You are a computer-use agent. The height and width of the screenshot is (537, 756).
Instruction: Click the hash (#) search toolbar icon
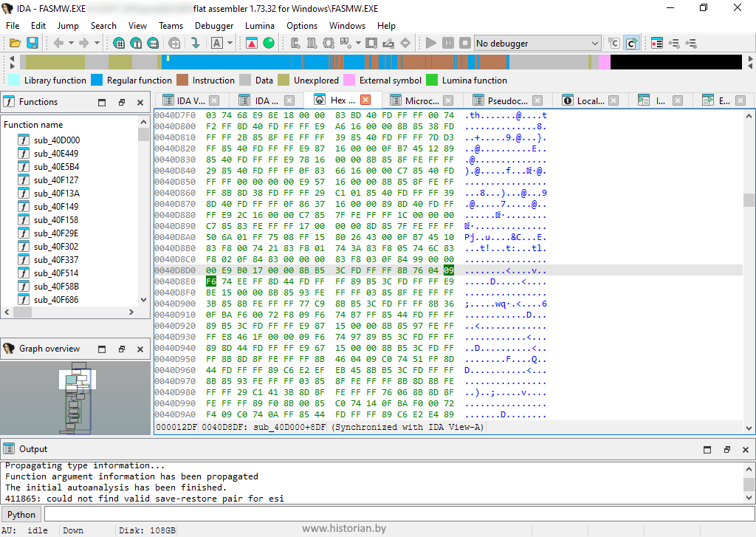coord(119,44)
